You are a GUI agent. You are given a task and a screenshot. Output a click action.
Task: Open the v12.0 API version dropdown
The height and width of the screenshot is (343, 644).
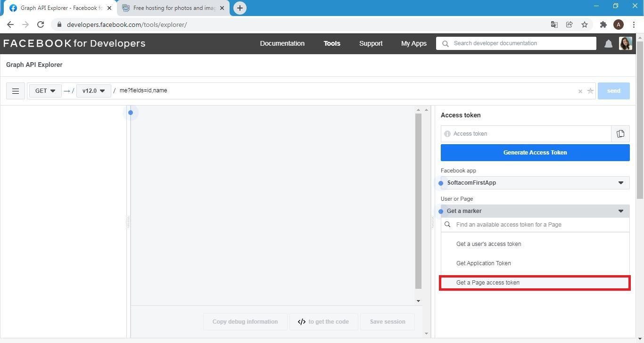93,91
